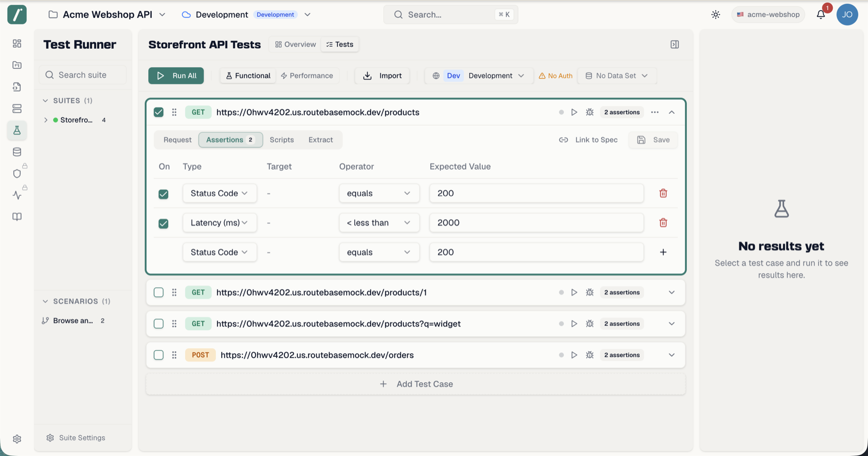Click the Save button
The image size is (868, 456).
(653, 140)
